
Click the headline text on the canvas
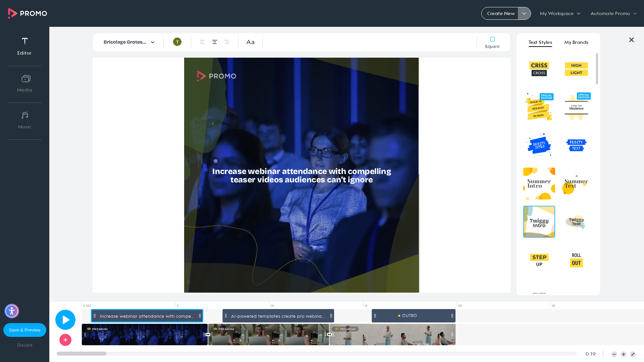pos(302,176)
